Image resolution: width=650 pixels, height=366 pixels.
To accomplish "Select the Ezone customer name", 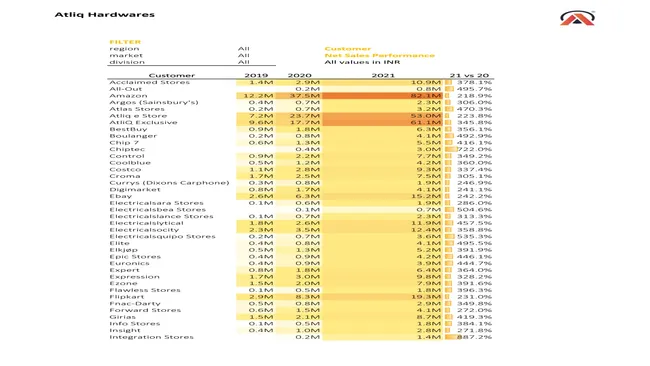I will coord(123,284).
